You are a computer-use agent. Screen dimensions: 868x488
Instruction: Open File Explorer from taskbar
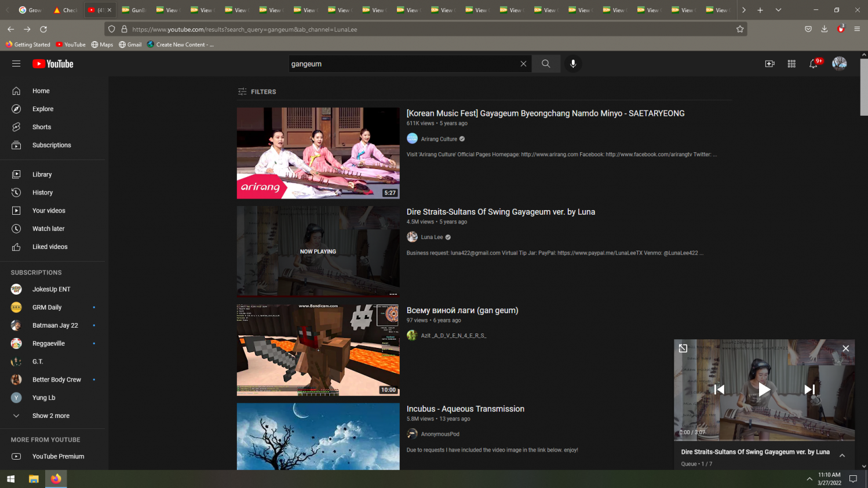pyautogui.click(x=34, y=479)
